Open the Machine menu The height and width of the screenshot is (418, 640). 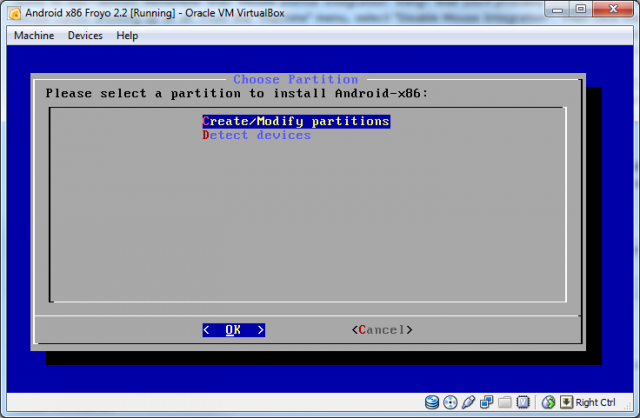(x=34, y=36)
